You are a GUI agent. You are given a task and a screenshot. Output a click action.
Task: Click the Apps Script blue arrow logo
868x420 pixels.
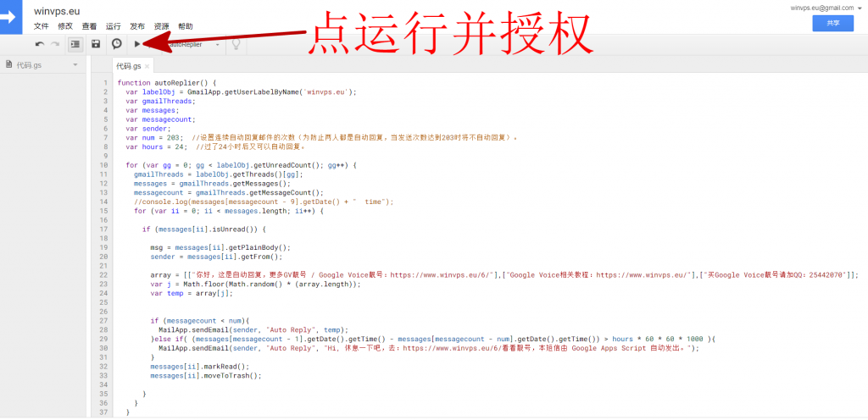coord(10,17)
